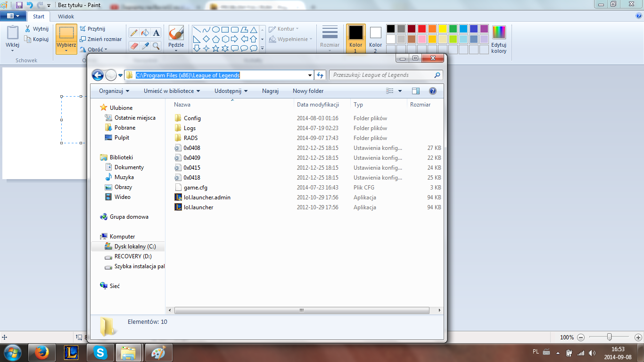
Task: Open Edytuj kolory color editor
Action: click(499, 40)
